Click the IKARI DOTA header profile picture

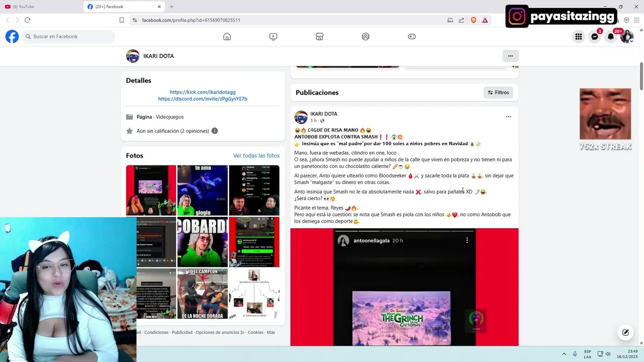click(132, 56)
